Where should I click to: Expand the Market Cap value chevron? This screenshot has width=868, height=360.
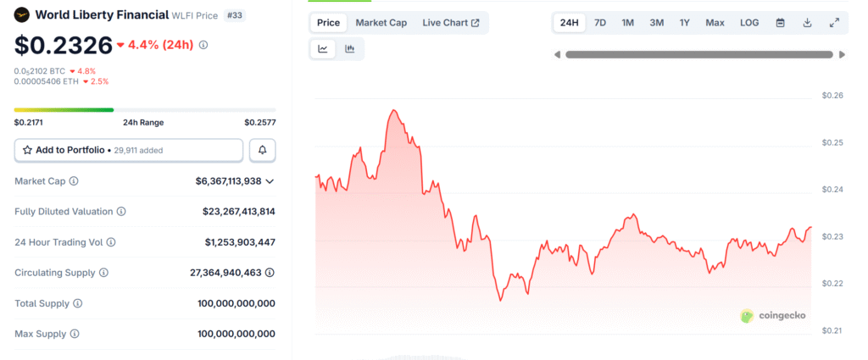270,181
